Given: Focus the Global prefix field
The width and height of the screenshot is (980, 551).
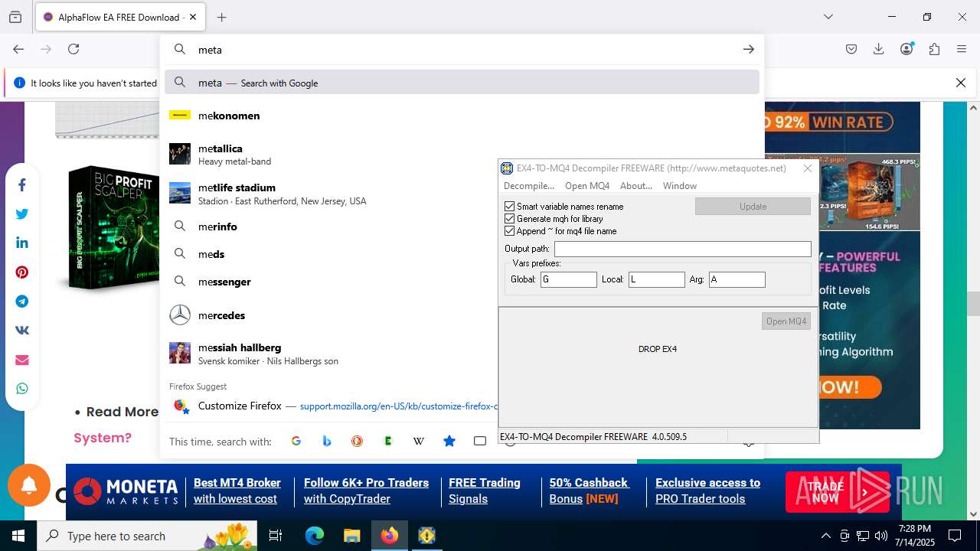Looking at the screenshot, I should (x=569, y=280).
